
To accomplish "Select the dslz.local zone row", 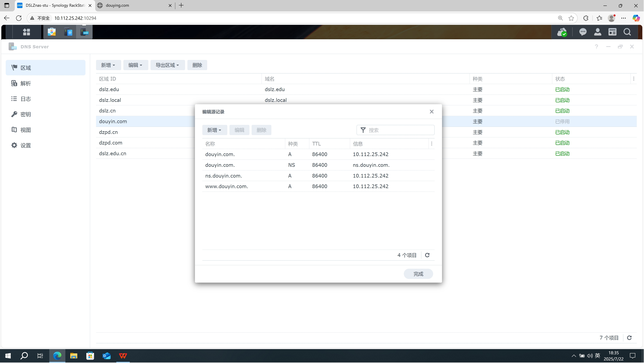I will tap(366, 100).
